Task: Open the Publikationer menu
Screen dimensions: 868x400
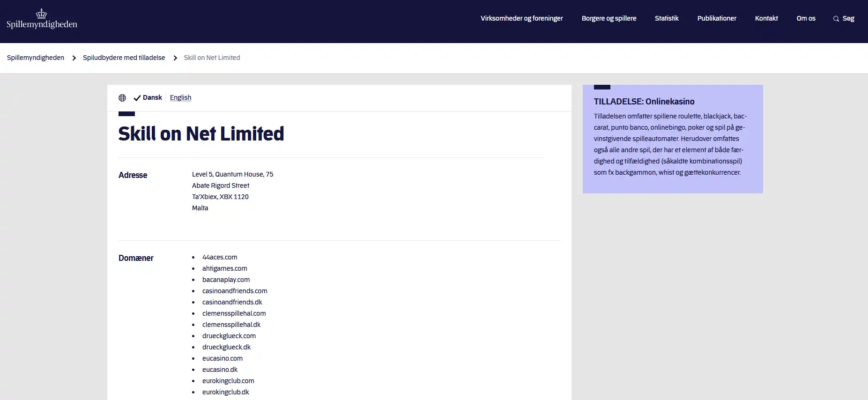Action: [716, 18]
